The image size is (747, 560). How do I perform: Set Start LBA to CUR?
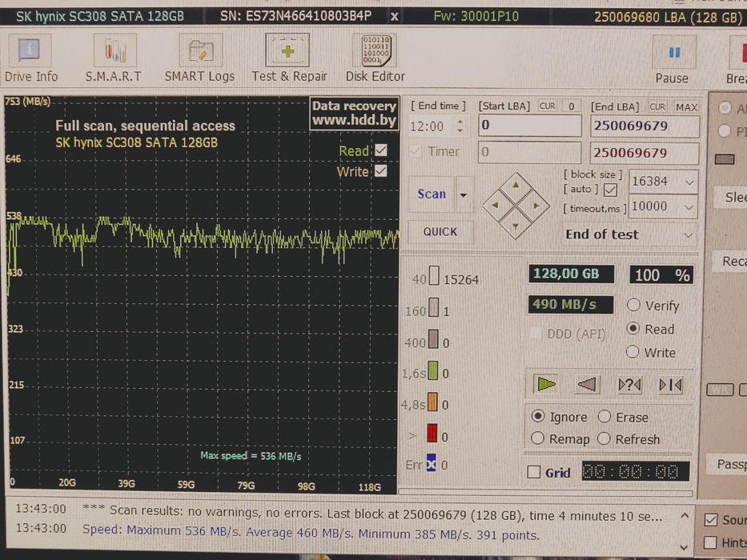(x=548, y=106)
